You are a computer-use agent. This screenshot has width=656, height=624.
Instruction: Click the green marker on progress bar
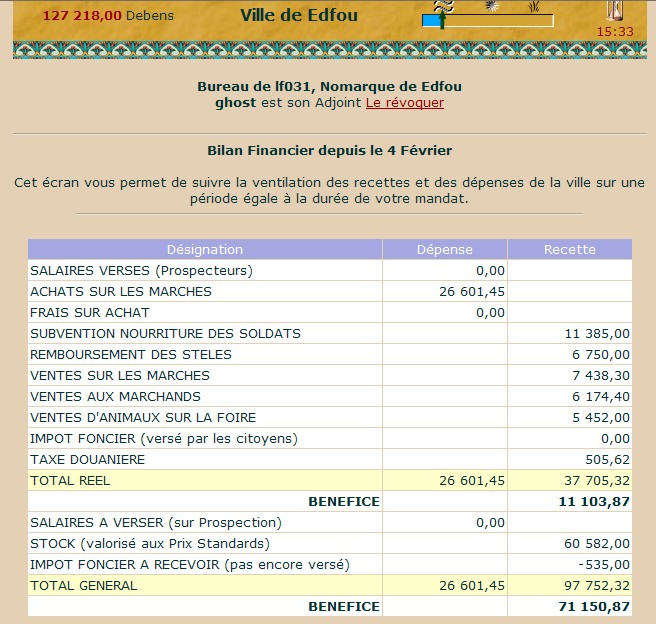(442, 20)
